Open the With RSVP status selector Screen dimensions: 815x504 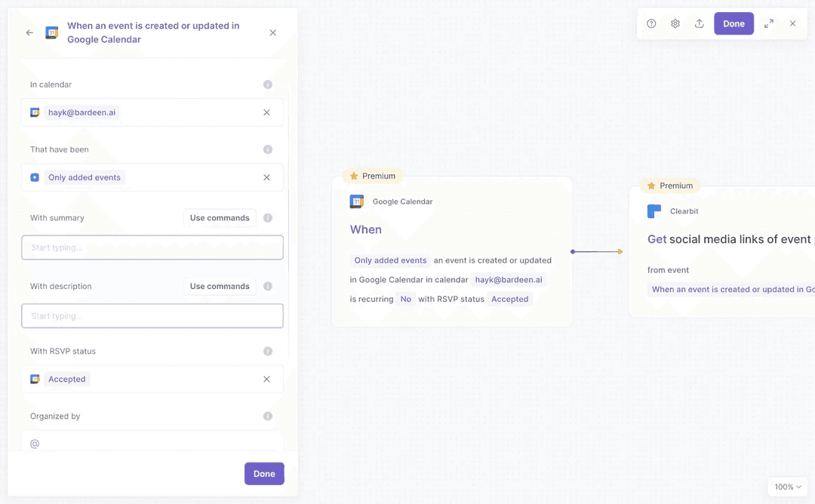152,379
